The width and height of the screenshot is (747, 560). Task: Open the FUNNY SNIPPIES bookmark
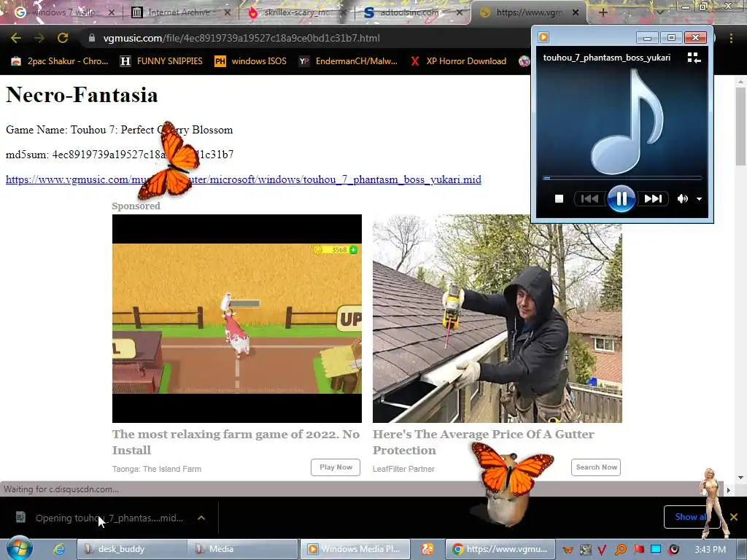(x=161, y=61)
